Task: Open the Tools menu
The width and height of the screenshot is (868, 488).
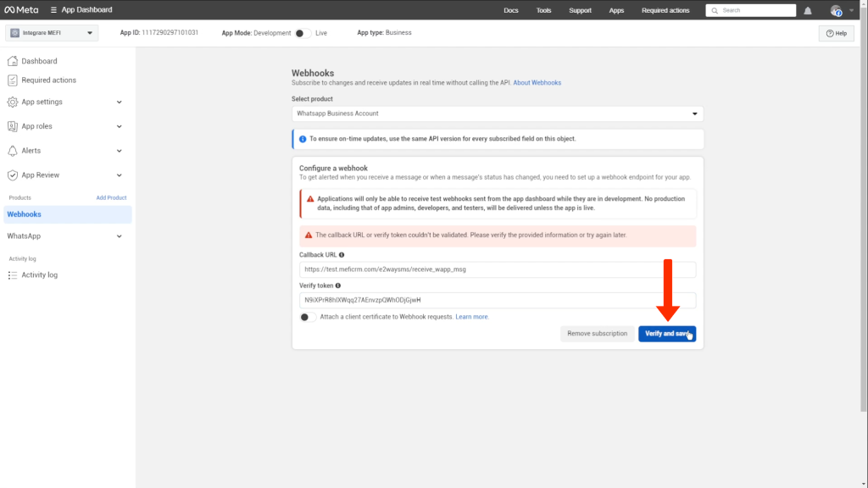Action: tap(543, 10)
